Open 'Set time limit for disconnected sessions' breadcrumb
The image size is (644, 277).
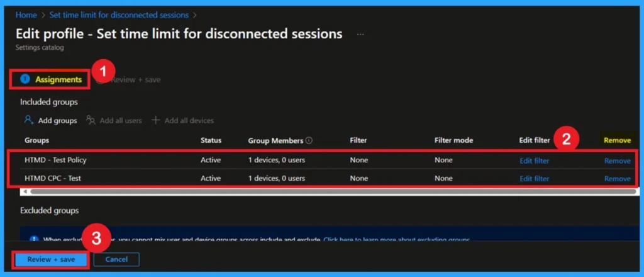[x=119, y=15]
